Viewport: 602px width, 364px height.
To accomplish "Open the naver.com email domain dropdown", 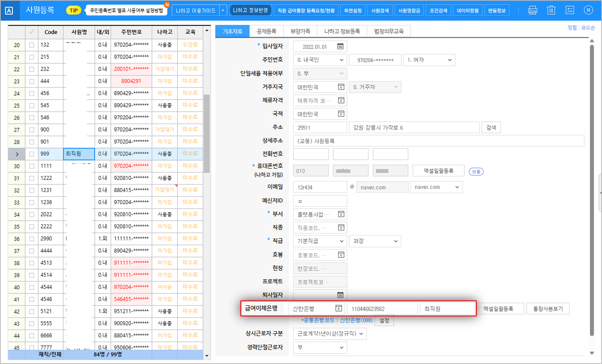I will (x=436, y=187).
